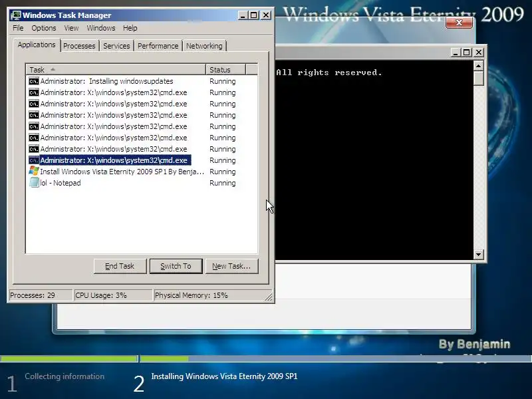This screenshot has width=532, height=399.
Task: Click the Notepad icon beside lol - Notepad
Action: 34,182
